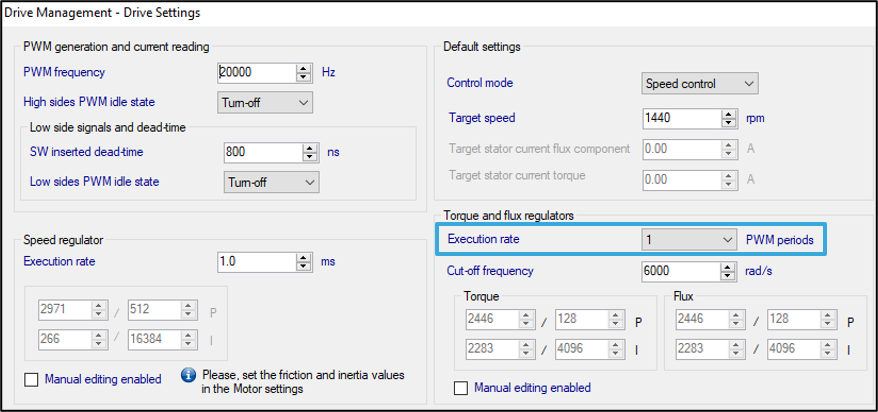This screenshot has width=878, height=412.
Task: Click the Target speed label
Action: point(482,118)
